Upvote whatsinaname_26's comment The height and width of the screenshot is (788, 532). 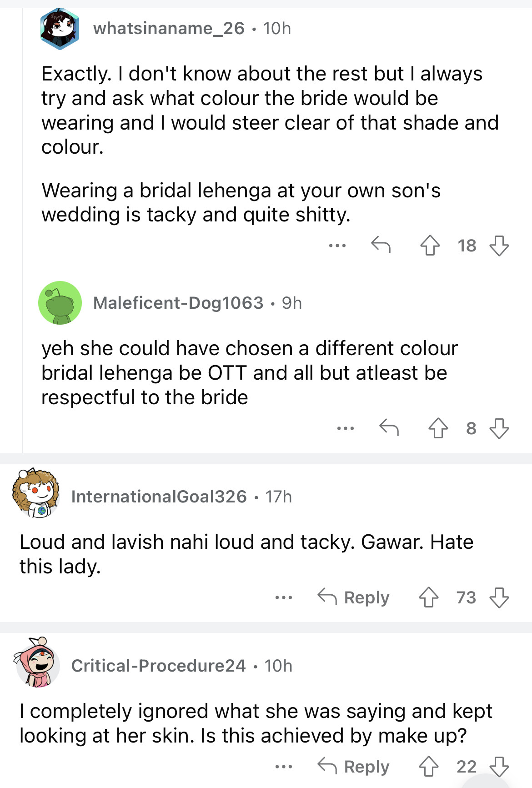(430, 246)
